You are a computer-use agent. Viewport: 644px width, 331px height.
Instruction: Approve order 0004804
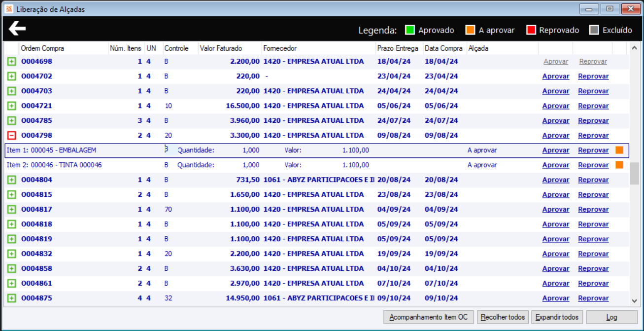tap(556, 180)
